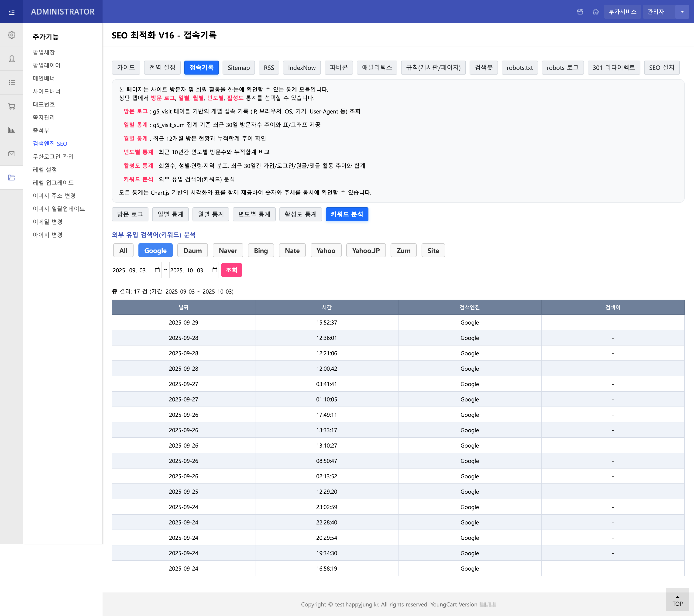Image resolution: width=694 pixels, height=616 pixels.
Task: Click the home icon in top bar
Action: [595, 12]
